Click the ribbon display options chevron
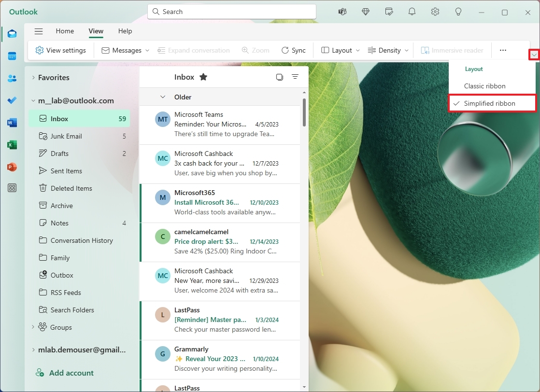This screenshot has height=392, width=540. pyautogui.click(x=534, y=55)
